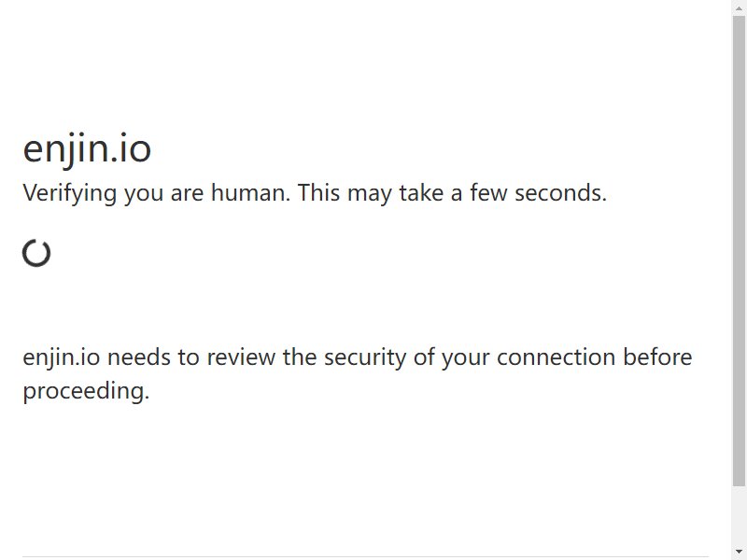Click the large enjin.io heading
The height and width of the screenshot is (560, 747).
pos(87,149)
